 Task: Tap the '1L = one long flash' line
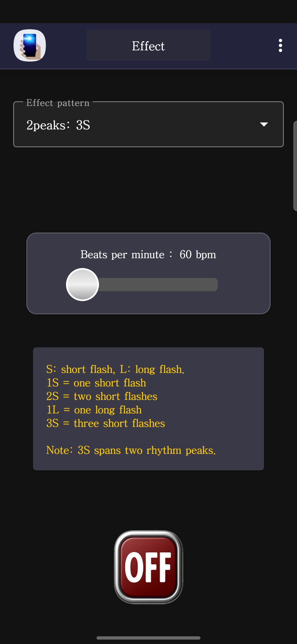[x=94, y=410]
